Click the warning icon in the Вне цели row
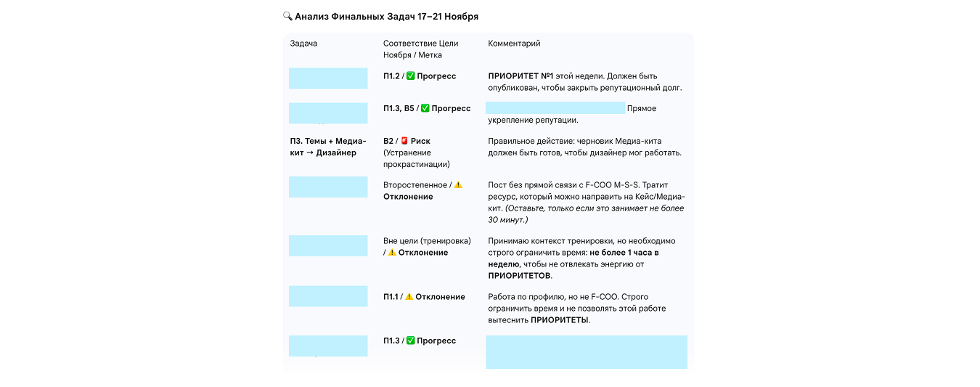The height and width of the screenshot is (387, 980). point(392,253)
